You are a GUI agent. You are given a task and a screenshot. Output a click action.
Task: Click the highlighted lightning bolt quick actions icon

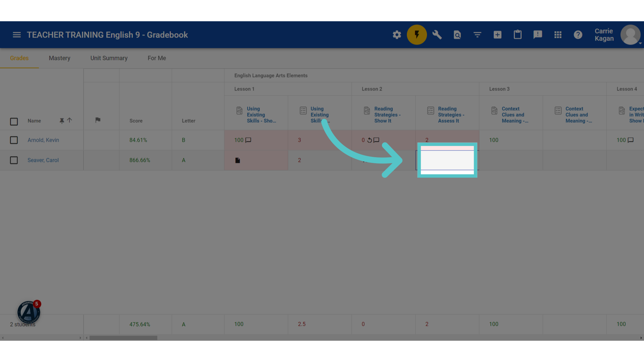click(x=417, y=35)
